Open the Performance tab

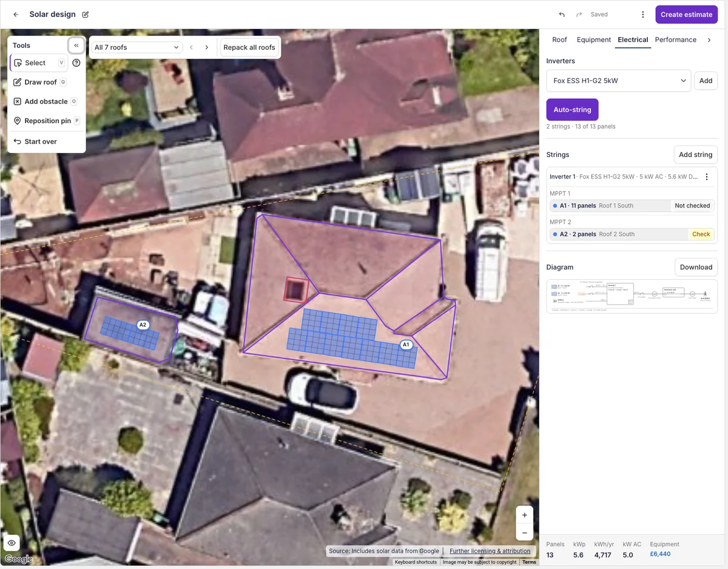tap(676, 40)
